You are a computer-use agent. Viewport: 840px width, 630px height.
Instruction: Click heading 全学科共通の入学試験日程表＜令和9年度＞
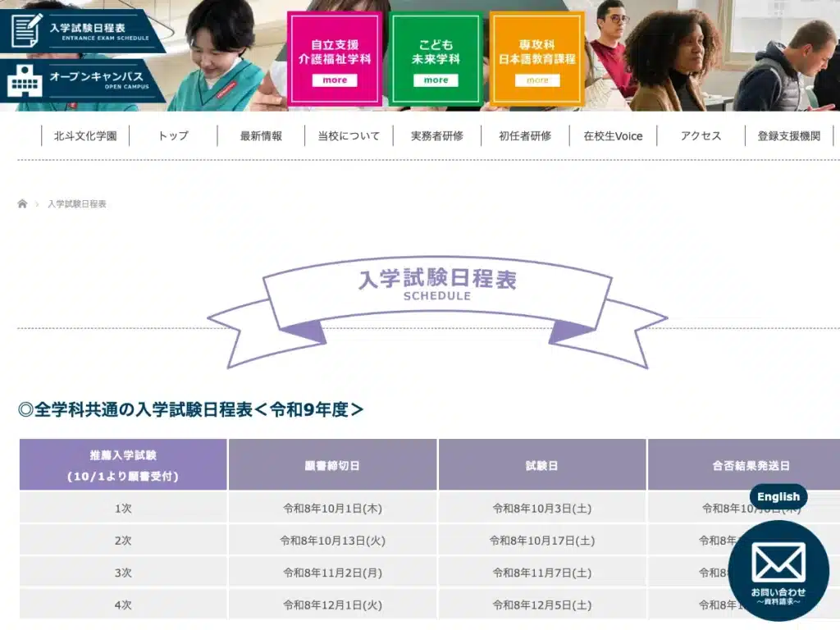point(190,410)
